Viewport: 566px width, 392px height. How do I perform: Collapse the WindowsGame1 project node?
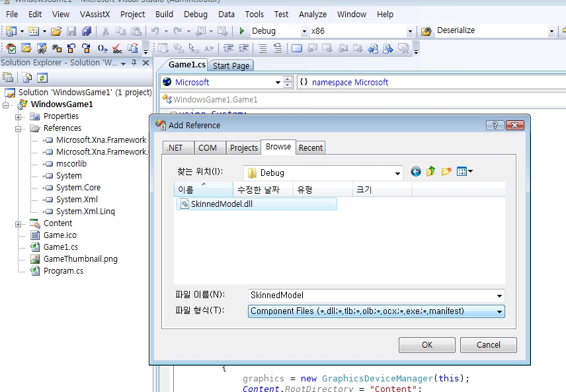click(5, 105)
